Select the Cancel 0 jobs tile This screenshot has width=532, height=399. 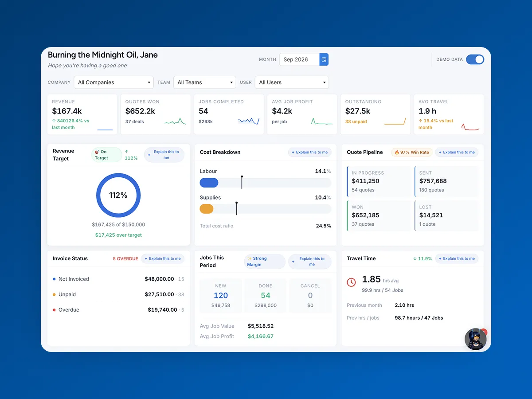310,296
